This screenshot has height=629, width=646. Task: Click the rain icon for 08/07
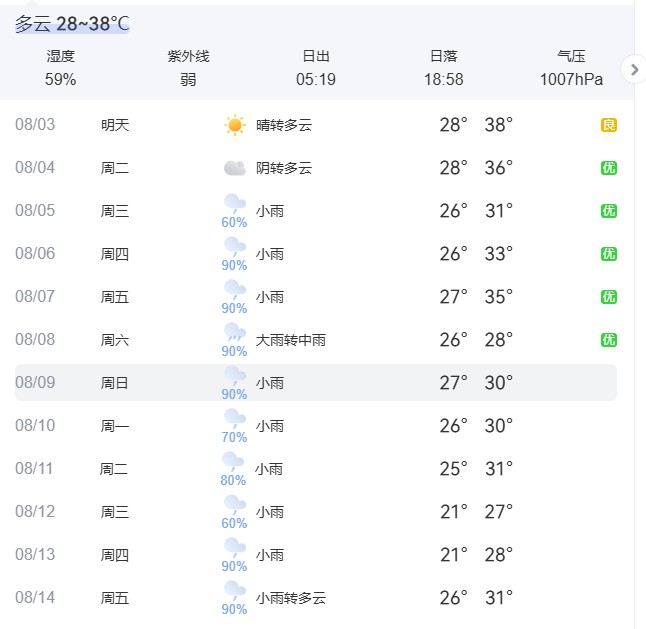(235, 290)
